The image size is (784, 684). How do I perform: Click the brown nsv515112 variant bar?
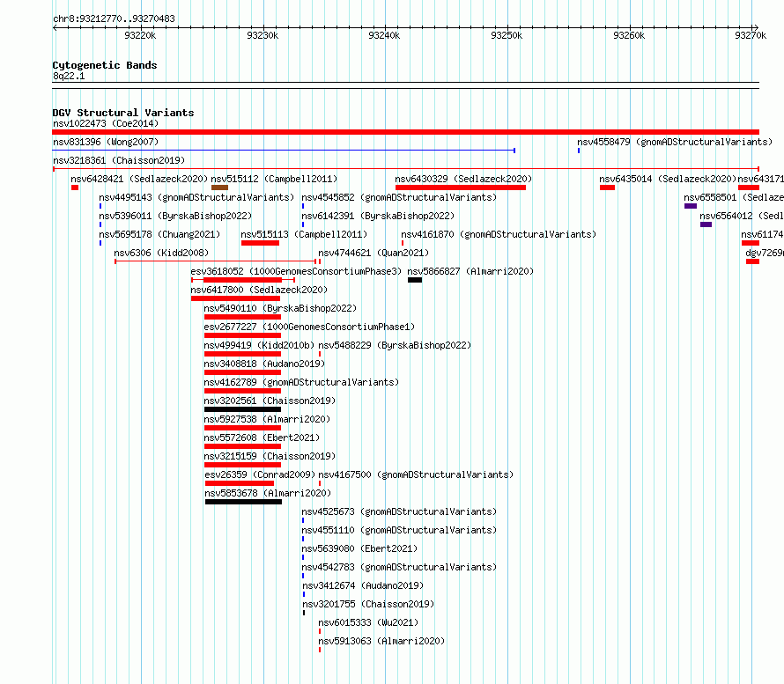click(219, 188)
